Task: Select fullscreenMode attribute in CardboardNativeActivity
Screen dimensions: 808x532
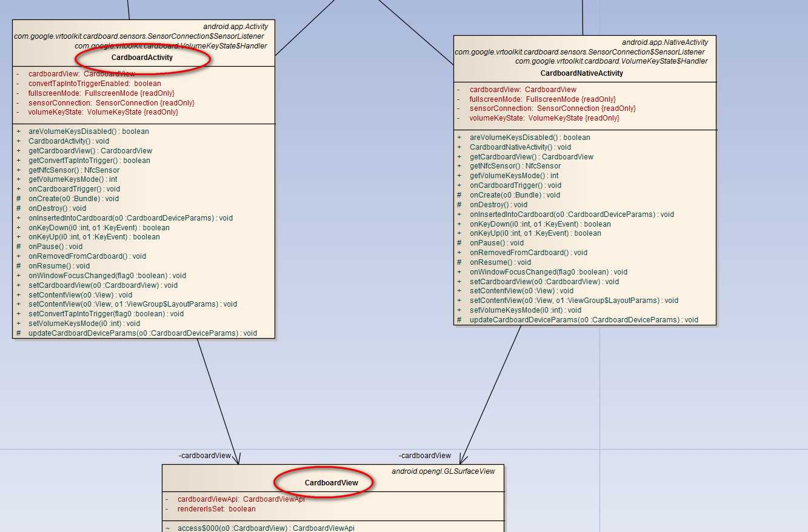Action: (543, 99)
